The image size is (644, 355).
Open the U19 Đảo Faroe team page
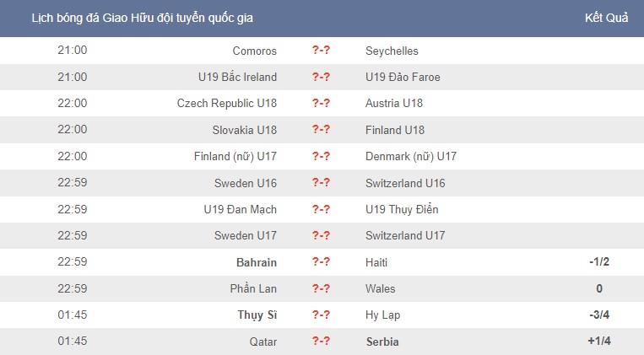pos(403,78)
